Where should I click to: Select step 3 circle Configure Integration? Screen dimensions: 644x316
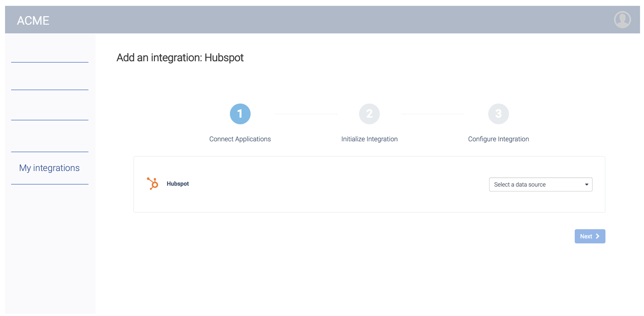[x=498, y=114]
